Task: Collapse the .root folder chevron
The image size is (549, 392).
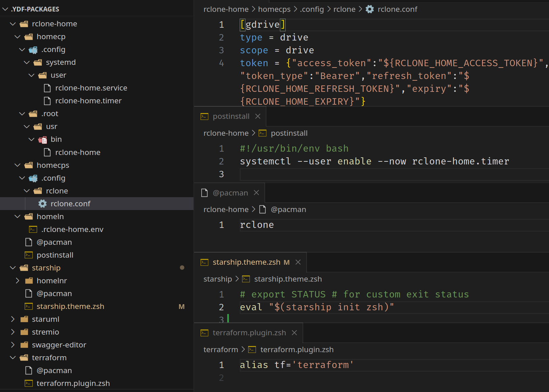Action: coord(22,114)
